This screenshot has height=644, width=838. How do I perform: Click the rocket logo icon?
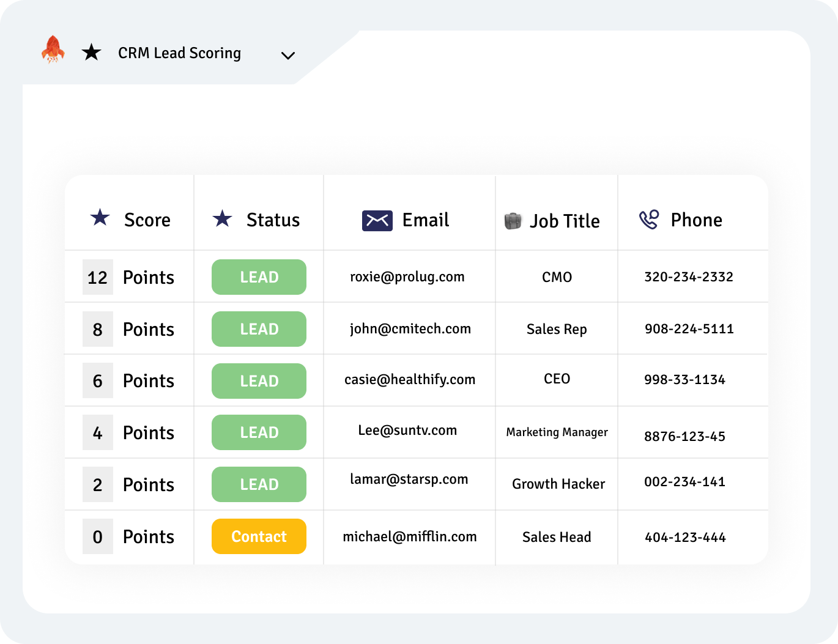tap(53, 51)
